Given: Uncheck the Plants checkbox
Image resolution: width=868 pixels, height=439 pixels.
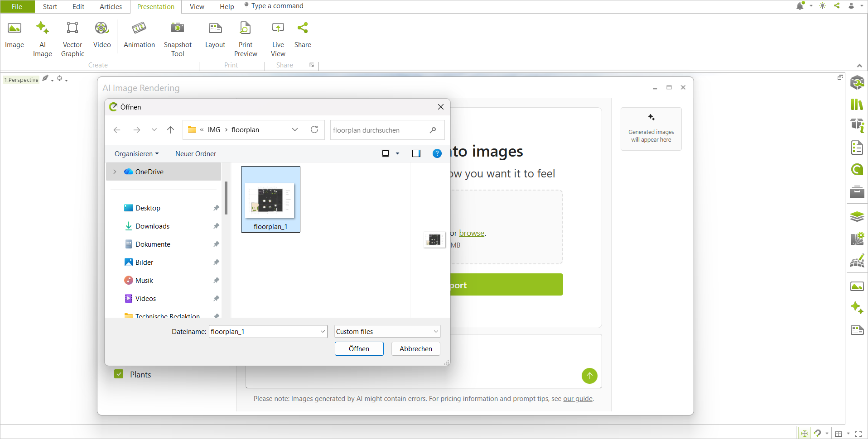Looking at the screenshot, I should (119, 374).
